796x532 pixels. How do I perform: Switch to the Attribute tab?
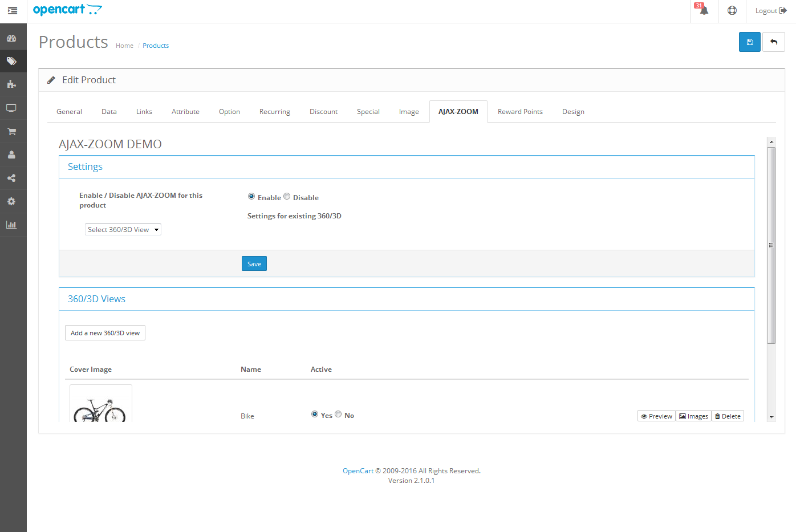185,112
